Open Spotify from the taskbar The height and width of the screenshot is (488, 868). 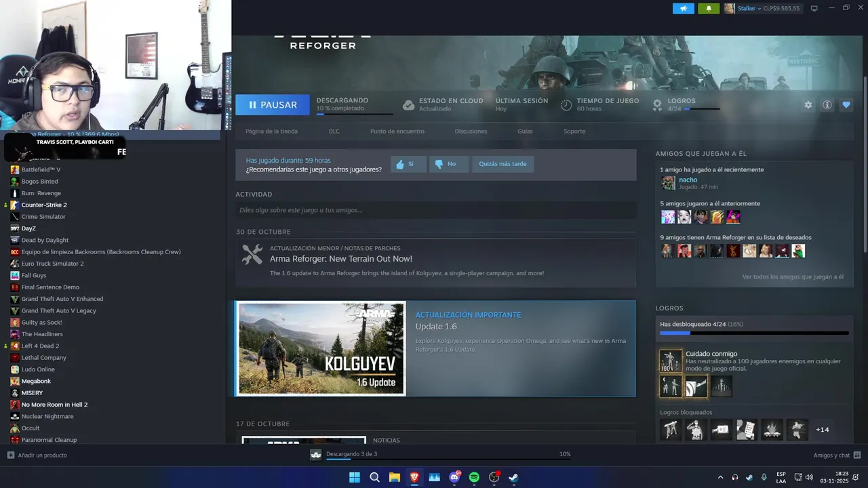click(x=474, y=477)
